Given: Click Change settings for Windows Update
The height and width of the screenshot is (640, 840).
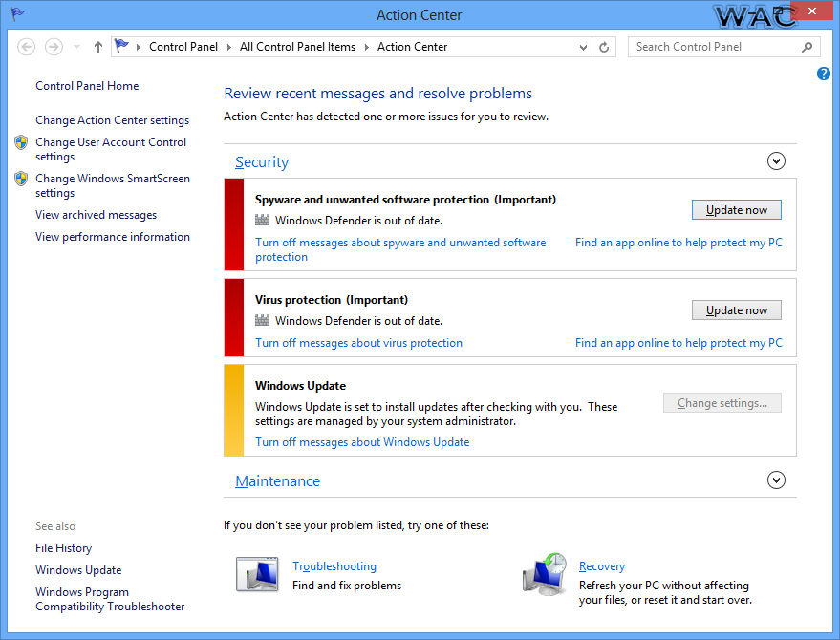Looking at the screenshot, I should [x=722, y=403].
